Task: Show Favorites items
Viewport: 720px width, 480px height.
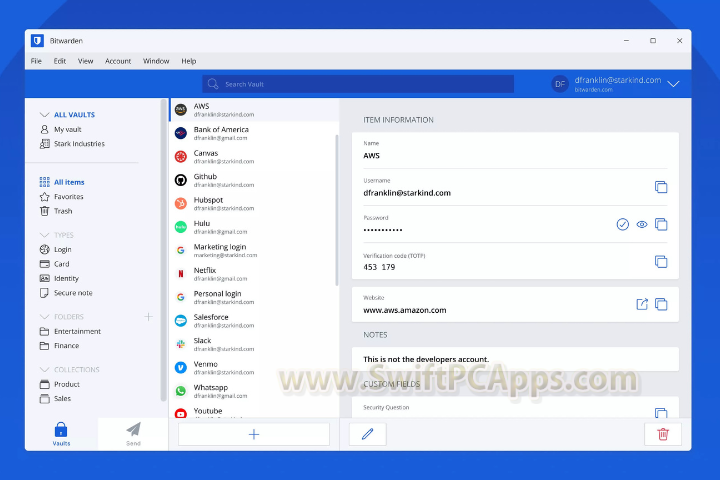Action: pyautogui.click(x=68, y=197)
